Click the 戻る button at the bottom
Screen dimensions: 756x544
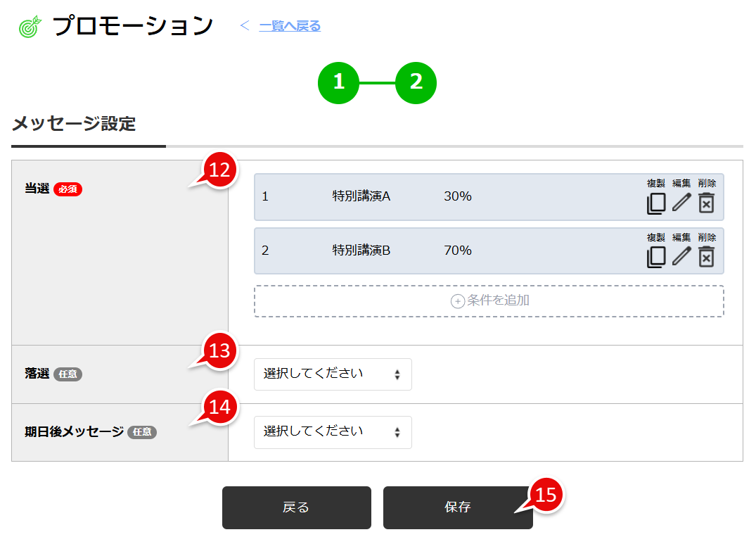[x=296, y=507]
